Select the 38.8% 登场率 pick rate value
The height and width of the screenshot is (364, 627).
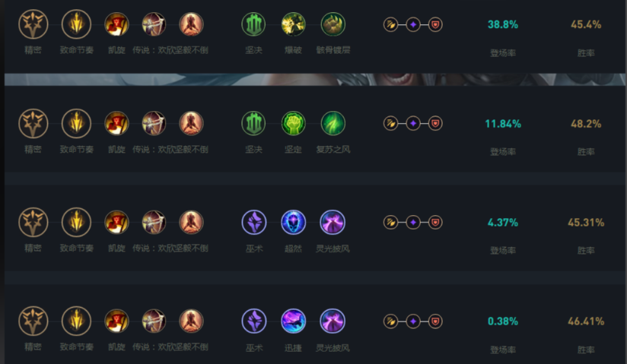click(x=503, y=24)
